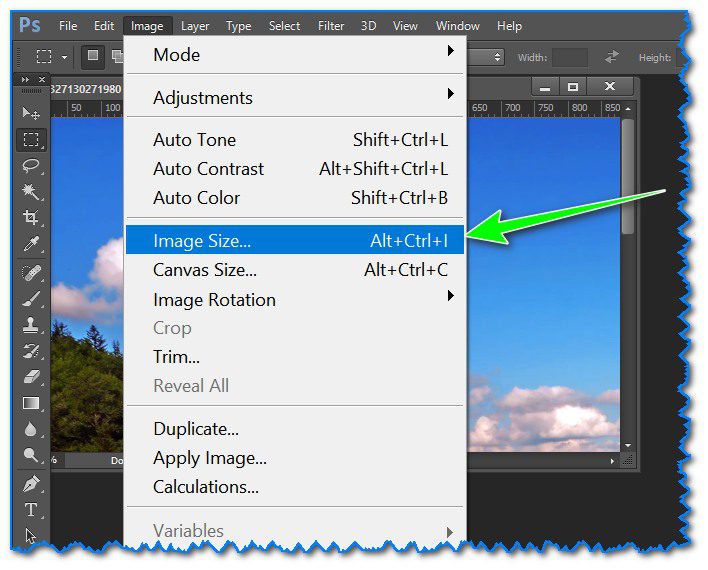Choose the Pen tool
The image size is (708, 570).
(31, 484)
